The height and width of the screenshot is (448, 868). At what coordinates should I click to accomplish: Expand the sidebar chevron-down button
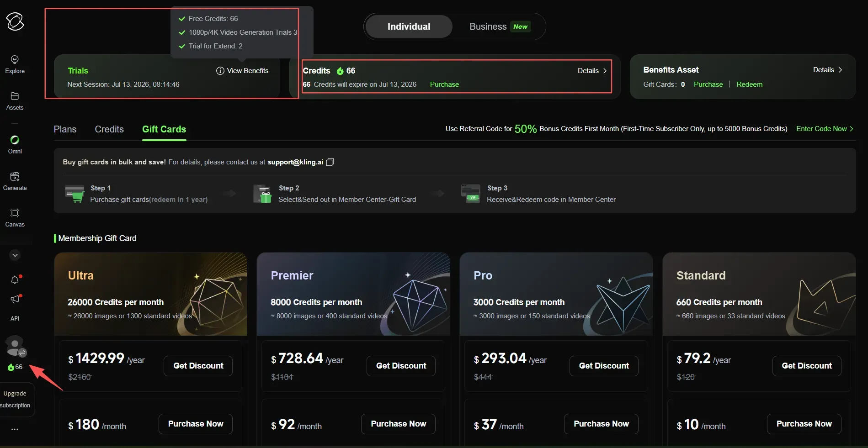pyautogui.click(x=15, y=255)
